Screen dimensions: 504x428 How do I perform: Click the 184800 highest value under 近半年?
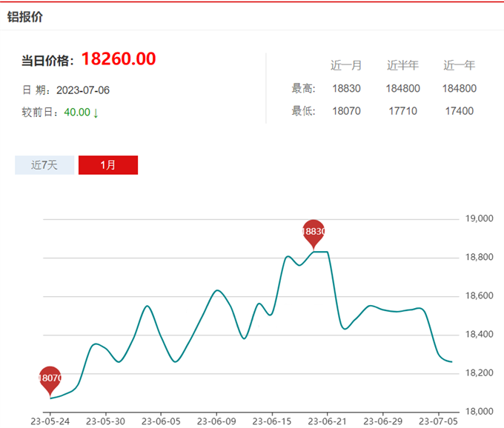pyautogui.click(x=402, y=89)
